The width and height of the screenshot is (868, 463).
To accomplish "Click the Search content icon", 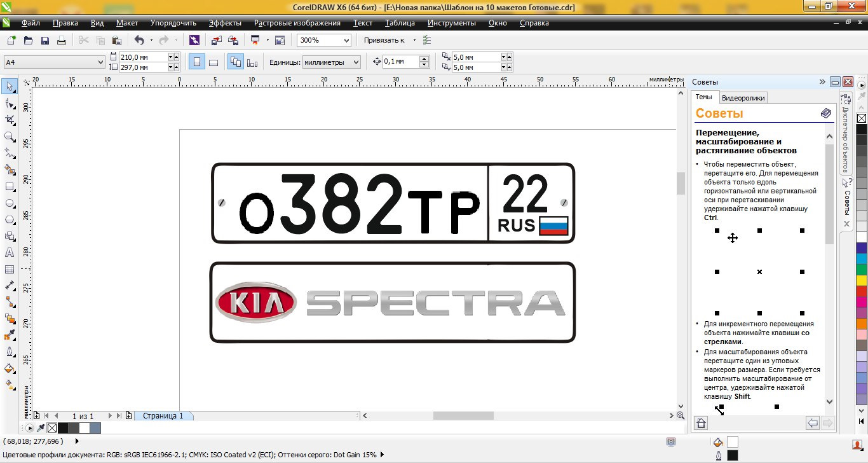I will click(x=194, y=40).
